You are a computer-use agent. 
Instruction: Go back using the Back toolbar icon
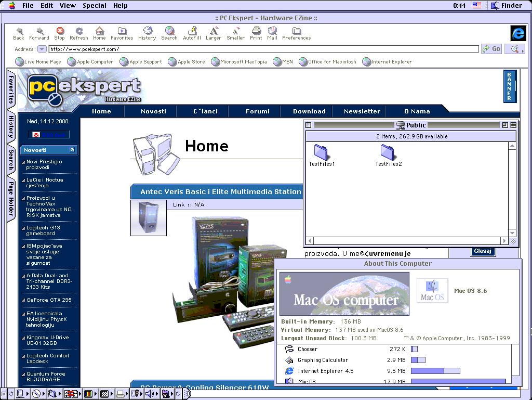19,33
